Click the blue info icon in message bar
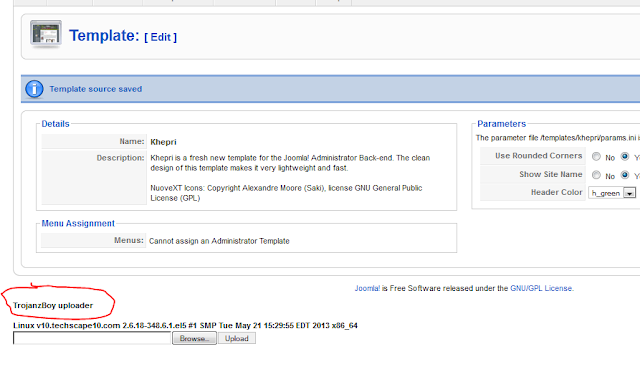The height and width of the screenshot is (377, 640). (x=34, y=89)
